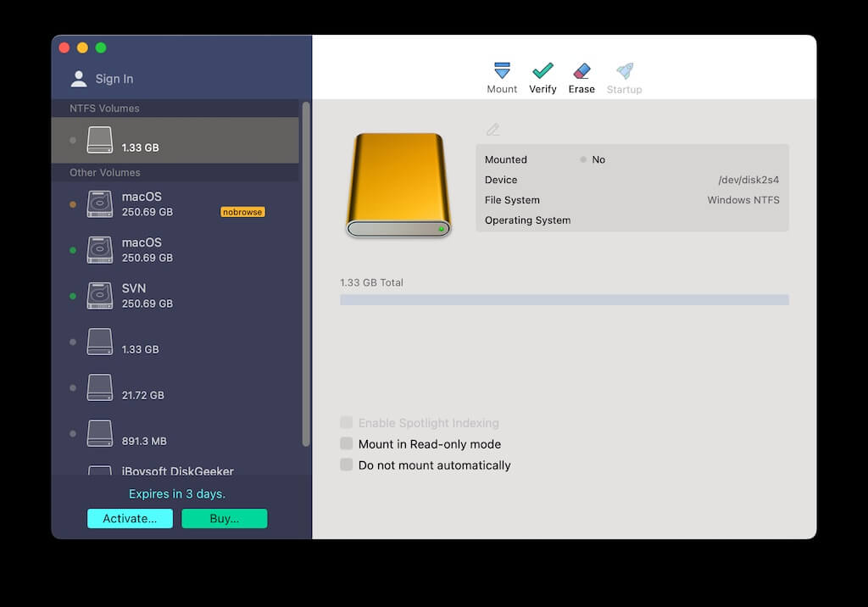The height and width of the screenshot is (607, 868).
Task: Maximize the window with green button
Action: pyautogui.click(x=101, y=47)
